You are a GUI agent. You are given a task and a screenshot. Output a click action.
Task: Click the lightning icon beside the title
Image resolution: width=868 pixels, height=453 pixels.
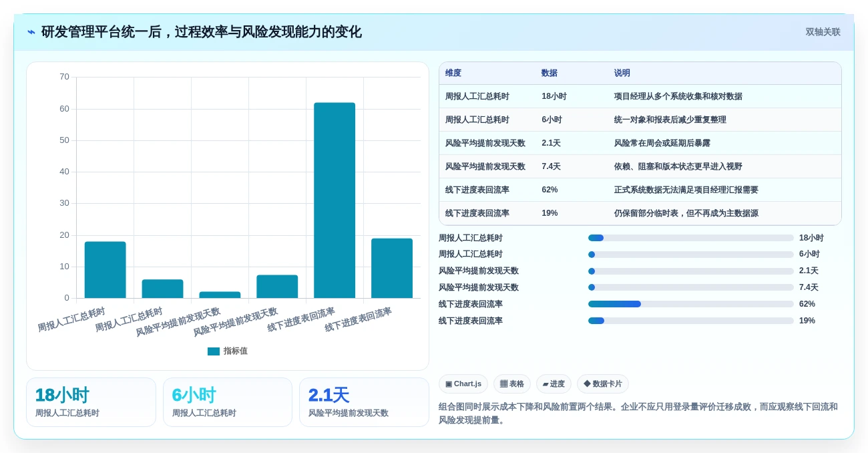31,32
